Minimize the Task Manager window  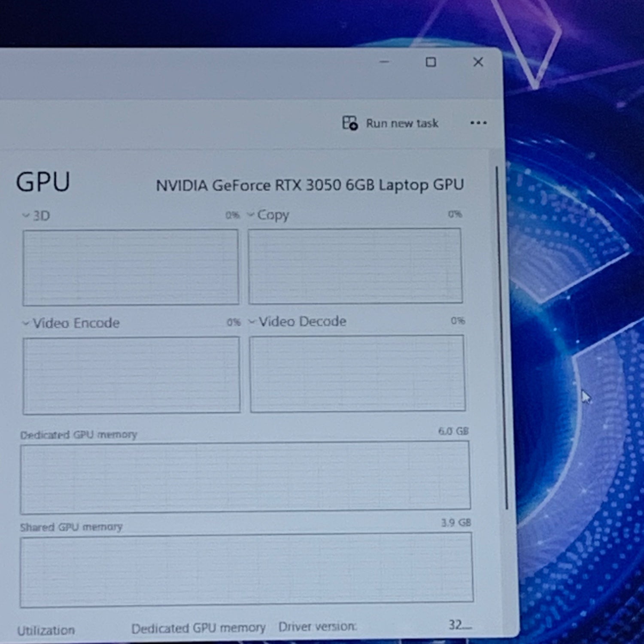pyautogui.click(x=384, y=62)
